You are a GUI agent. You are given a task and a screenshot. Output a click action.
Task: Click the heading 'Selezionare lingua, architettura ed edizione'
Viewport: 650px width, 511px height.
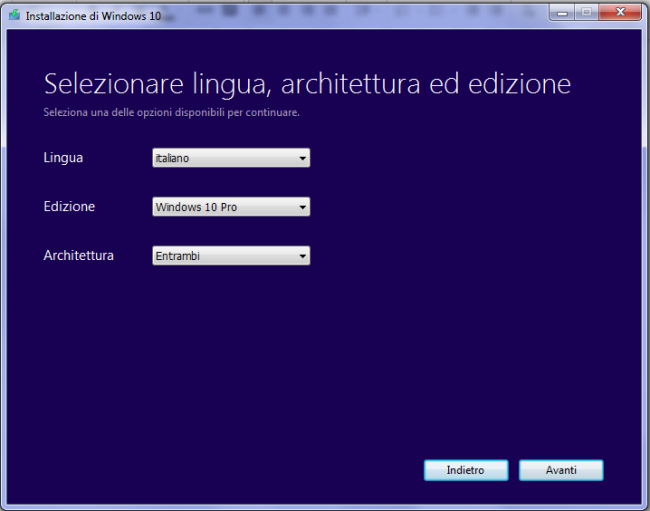pos(307,84)
